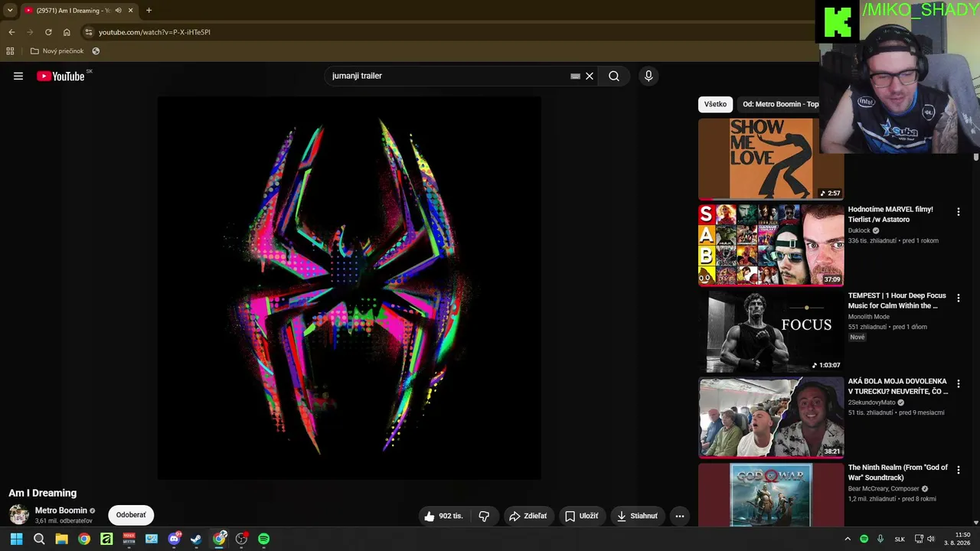Open the Duklock channel link
This screenshot has width=980, height=551.
[x=859, y=230]
